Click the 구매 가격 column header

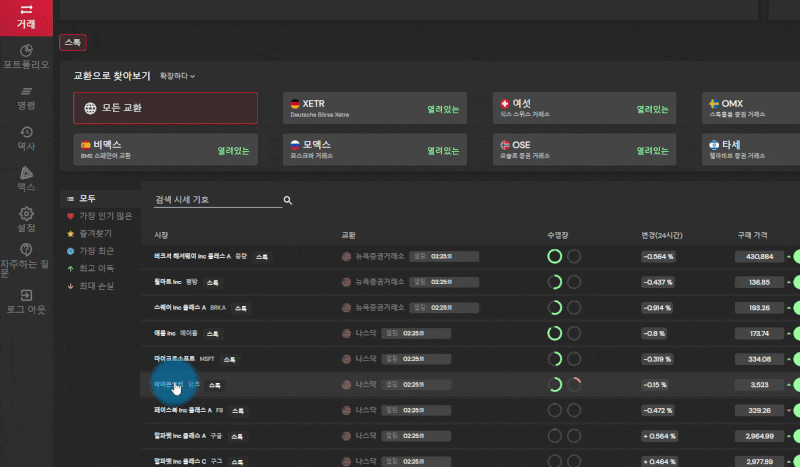coord(752,235)
